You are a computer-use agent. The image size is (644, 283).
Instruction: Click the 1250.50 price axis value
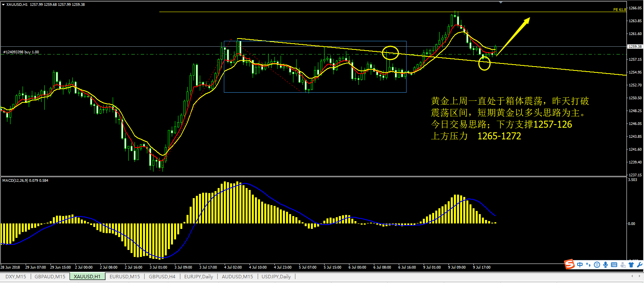click(635, 98)
